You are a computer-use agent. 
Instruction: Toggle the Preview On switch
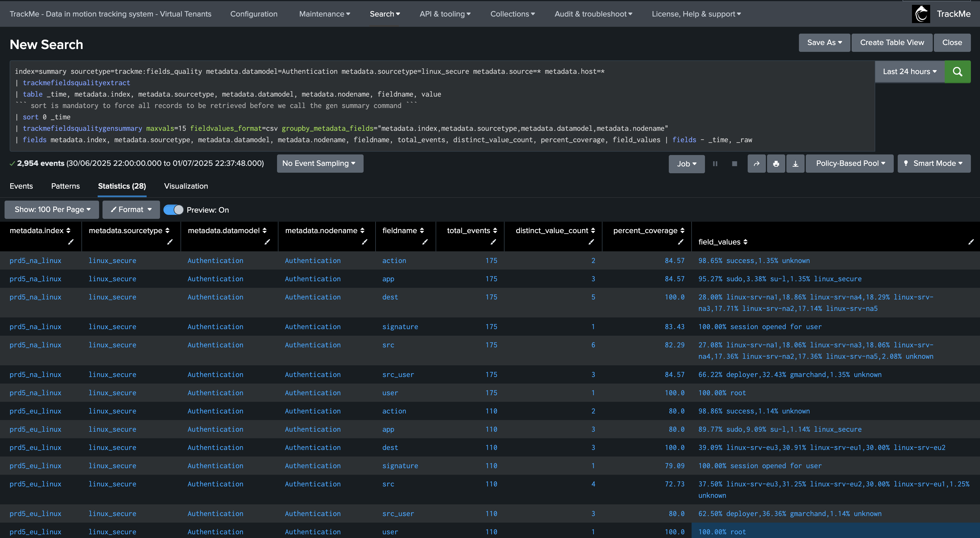point(173,210)
